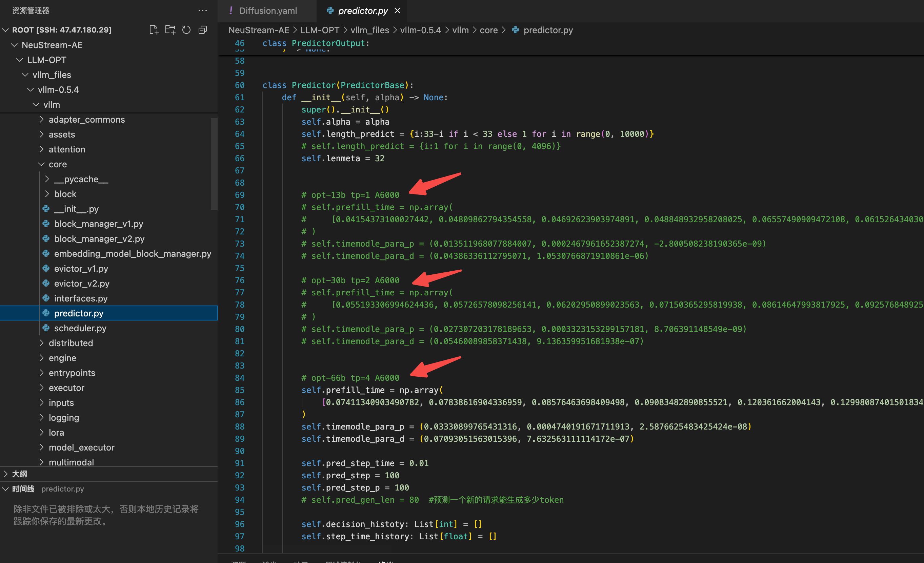
Task: Switch to the Diffusion.yaml tab
Action: (x=267, y=11)
